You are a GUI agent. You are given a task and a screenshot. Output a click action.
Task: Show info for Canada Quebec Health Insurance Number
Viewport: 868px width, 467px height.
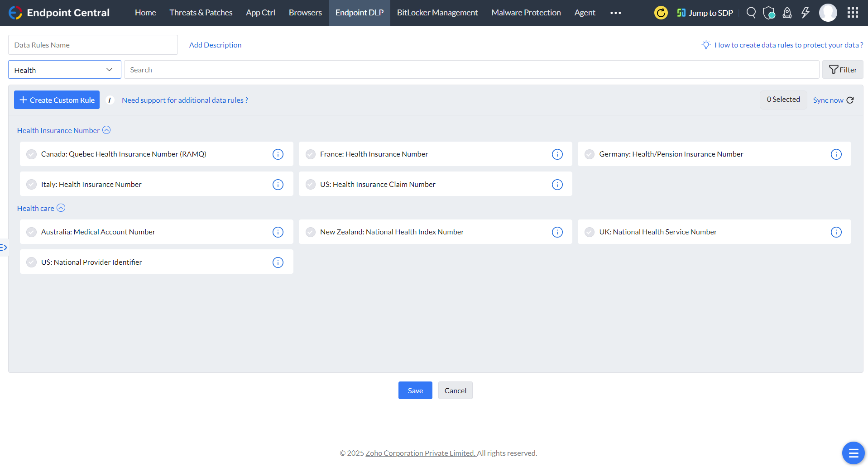[278, 154]
